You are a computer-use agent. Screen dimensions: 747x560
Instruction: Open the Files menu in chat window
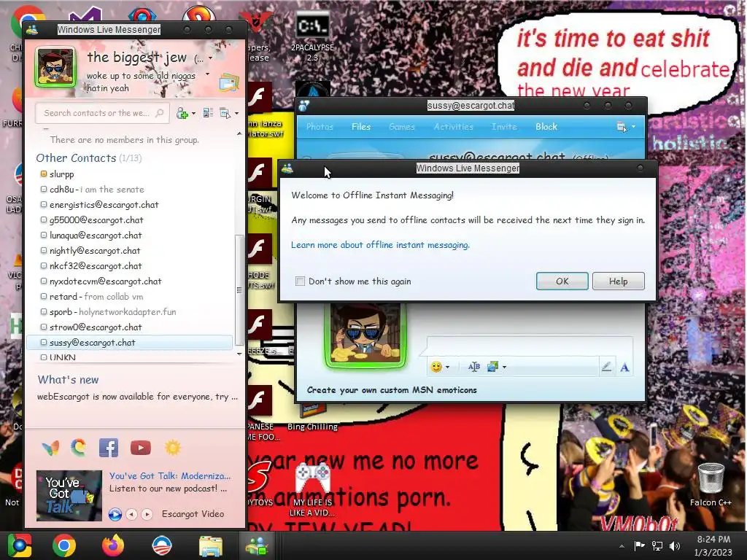click(x=361, y=127)
